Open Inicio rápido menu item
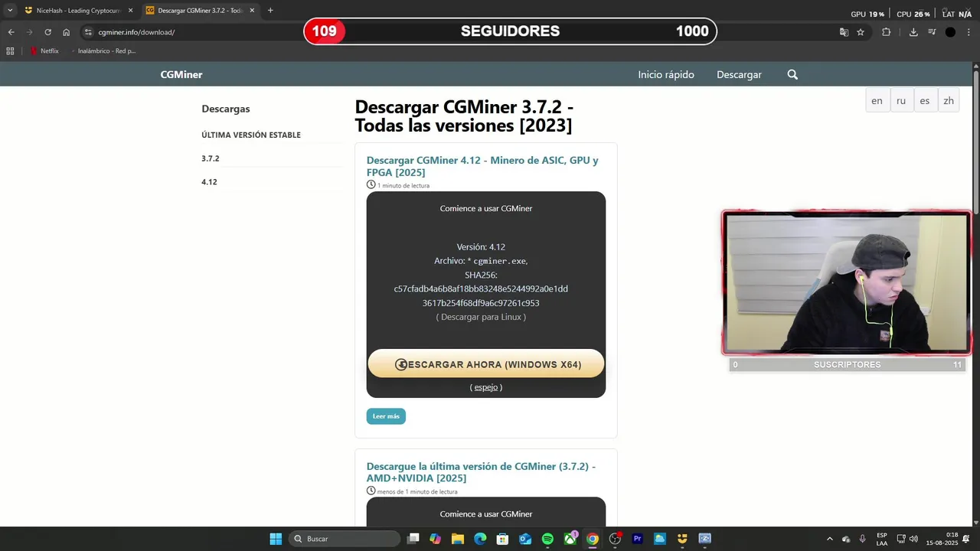The width and height of the screenshot is (980, 551). [x=666, y=74]
